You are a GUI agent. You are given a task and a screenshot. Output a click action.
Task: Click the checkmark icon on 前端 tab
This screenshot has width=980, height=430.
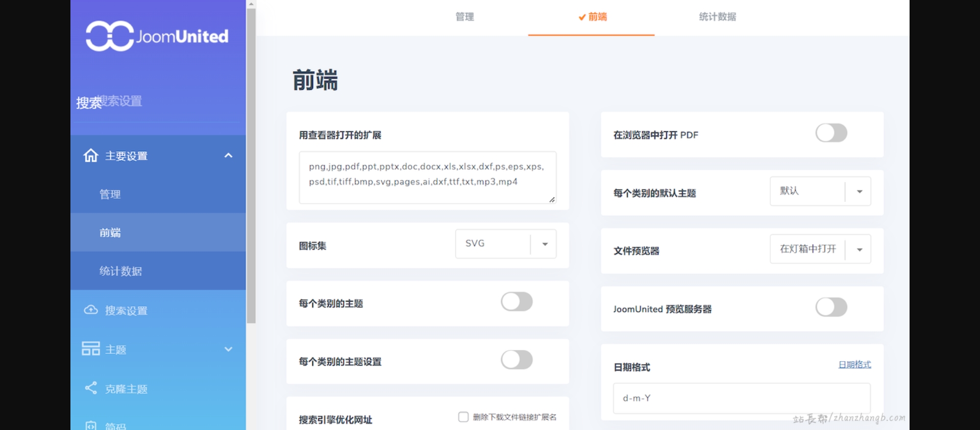tap(582, 17)
